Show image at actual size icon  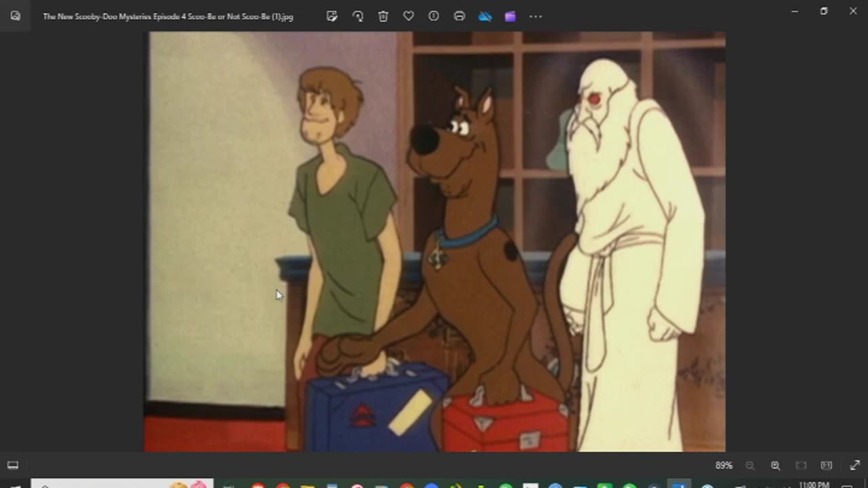tap(826, 466)
